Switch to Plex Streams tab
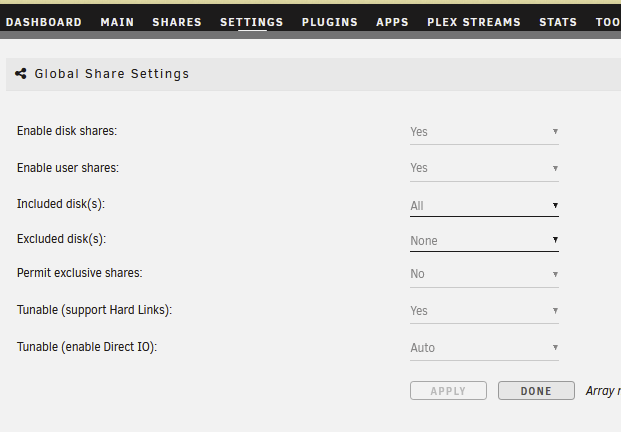621x432 pixels. 474,22
